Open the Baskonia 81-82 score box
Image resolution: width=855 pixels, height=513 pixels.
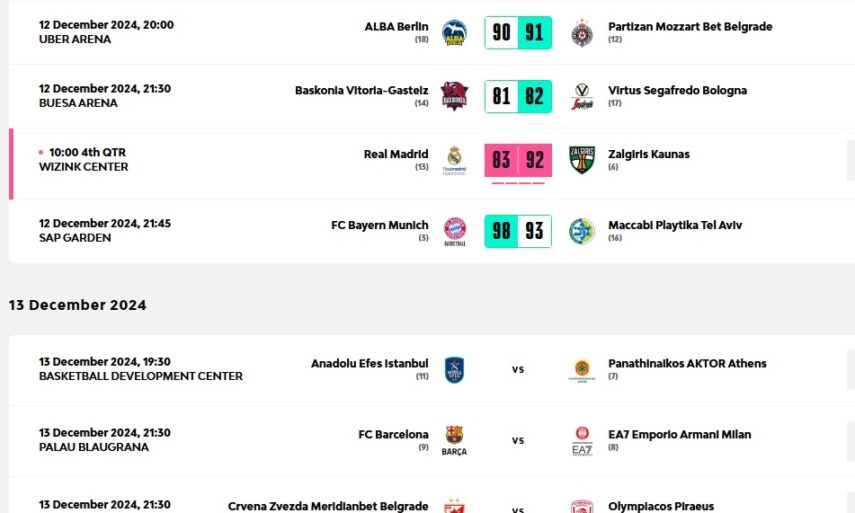pyautogui.click(x=518, y=97)
